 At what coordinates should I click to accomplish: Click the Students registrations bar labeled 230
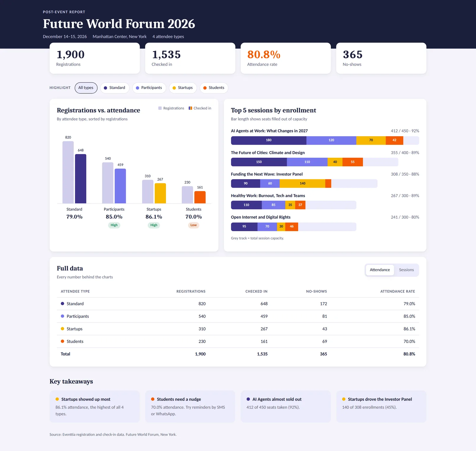point(187,195)
